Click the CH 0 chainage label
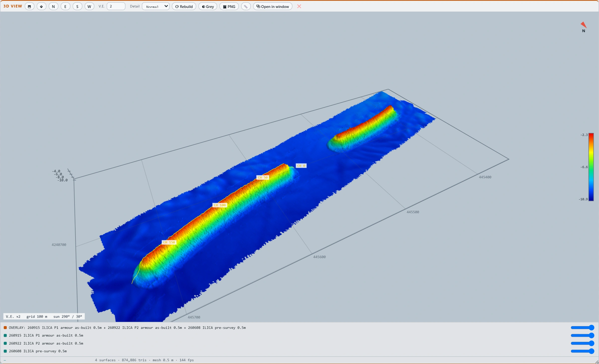The height and width of the screenshot is (364, 599). 301,166
